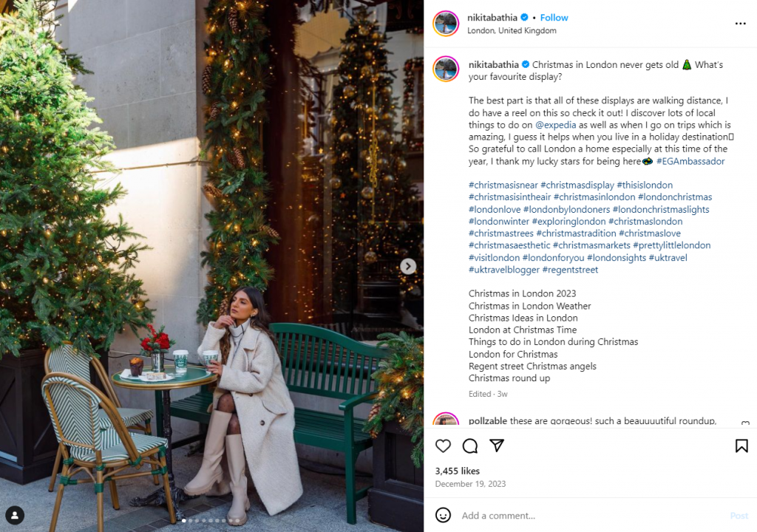Open the #EGAmbassador hashtag
The width and height of the screenshot is (757, 532).
click(x=690, y=161)
